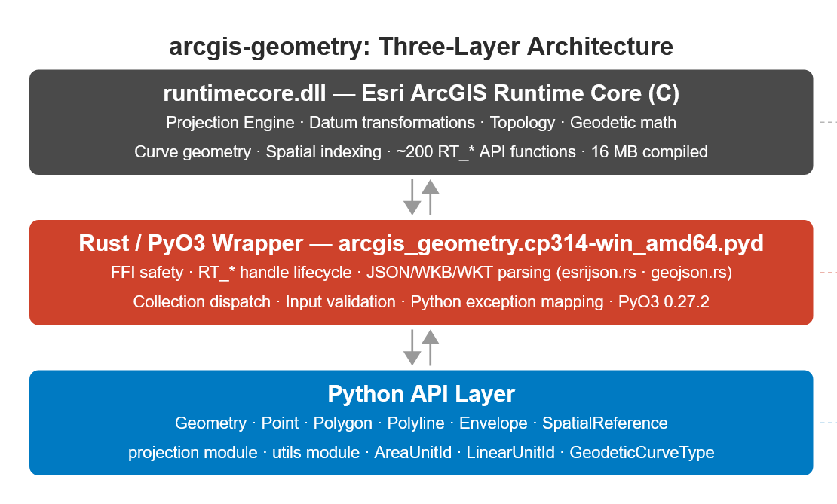This screenshot has width=837, height=504.
Task: Click the arrows between Rust wrapper and Python API boxes
Action: (x=422, y=348)
